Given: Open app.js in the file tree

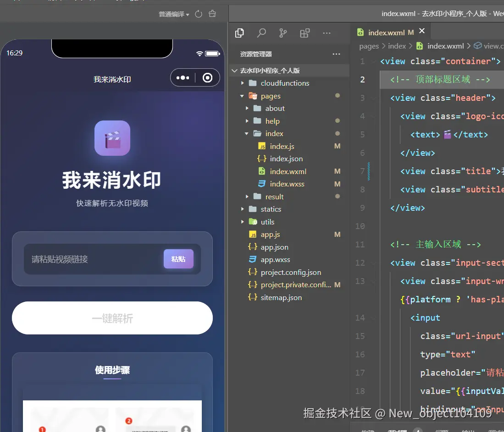Looking at the screenshot, I should [270, 235].
